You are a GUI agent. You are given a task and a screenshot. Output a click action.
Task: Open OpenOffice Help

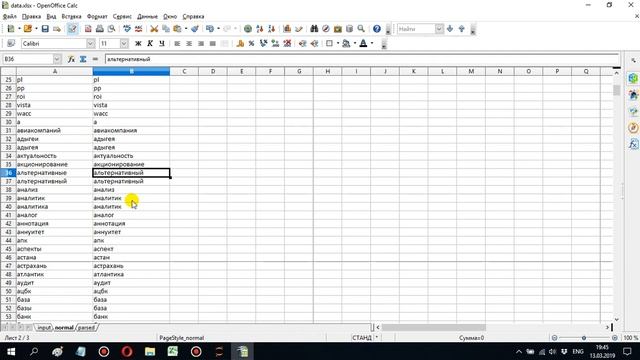point(377,29)
